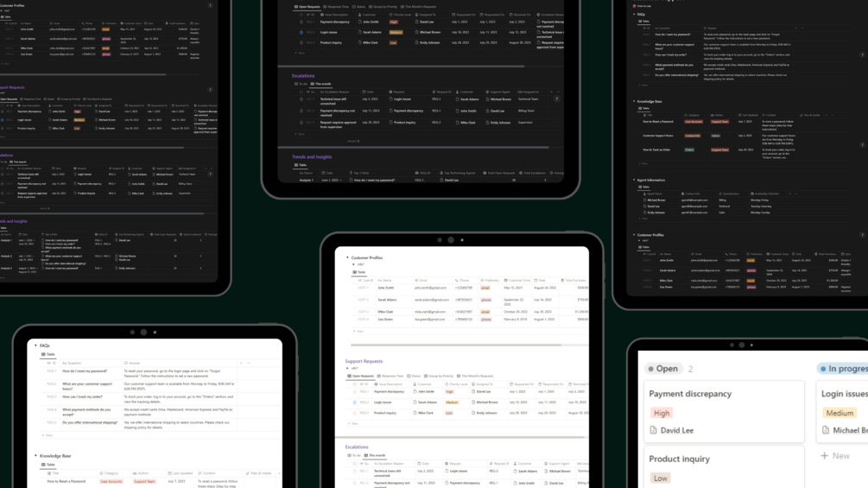This screenshot has width=868, height=488.
Task: Collapse Customer Profiles toggle in white center tablet
Action: point(348,258)
